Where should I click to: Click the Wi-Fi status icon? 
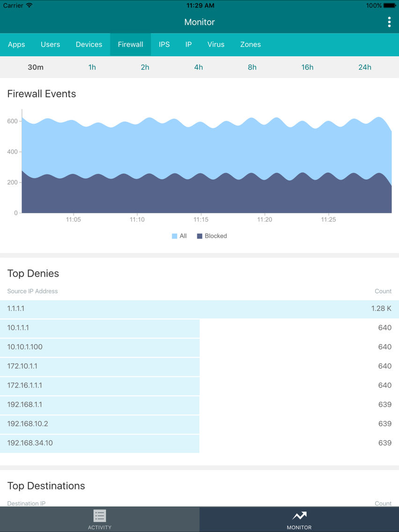tap(30, 6)
